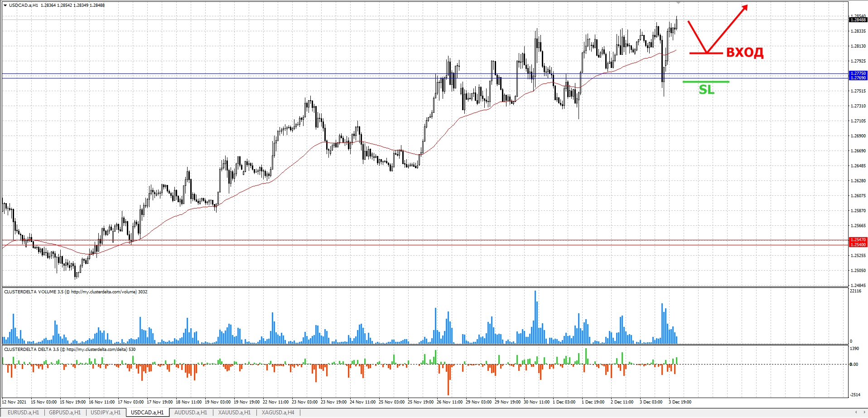Select the red level label 1.25400
The image size is (868, 418).
point(858,245)
